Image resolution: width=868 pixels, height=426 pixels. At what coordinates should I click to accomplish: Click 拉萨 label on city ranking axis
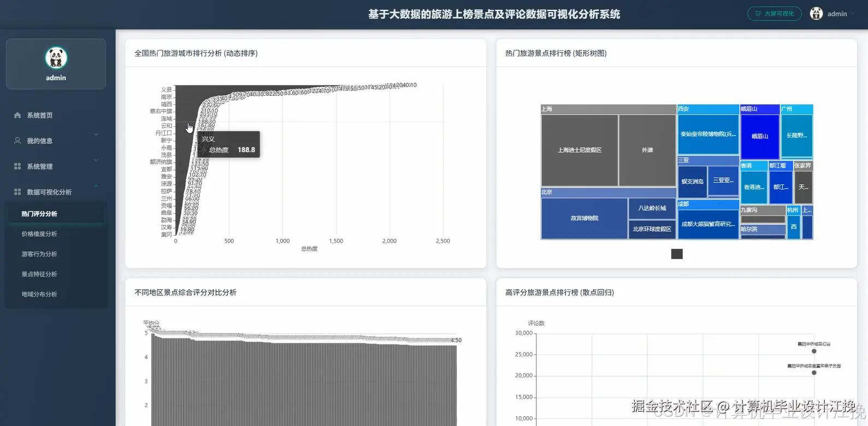pyautogui.click(x=166, y=191)
